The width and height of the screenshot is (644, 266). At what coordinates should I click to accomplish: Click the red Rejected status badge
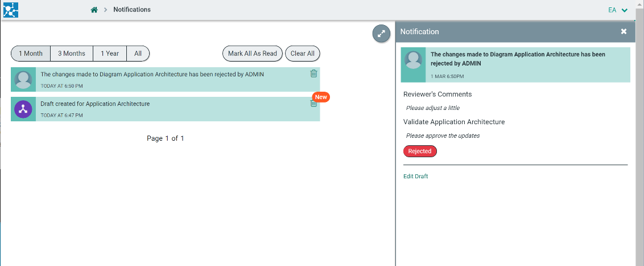coord(420,152)
